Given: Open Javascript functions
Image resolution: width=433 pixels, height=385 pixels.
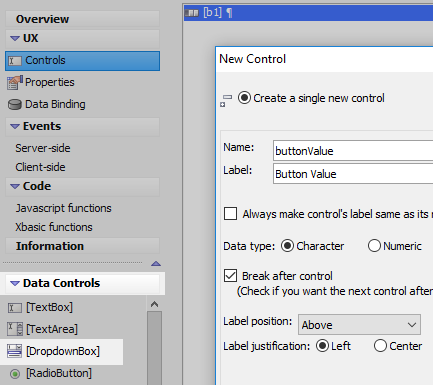Looking at the screenshot, I should (64, 208).
